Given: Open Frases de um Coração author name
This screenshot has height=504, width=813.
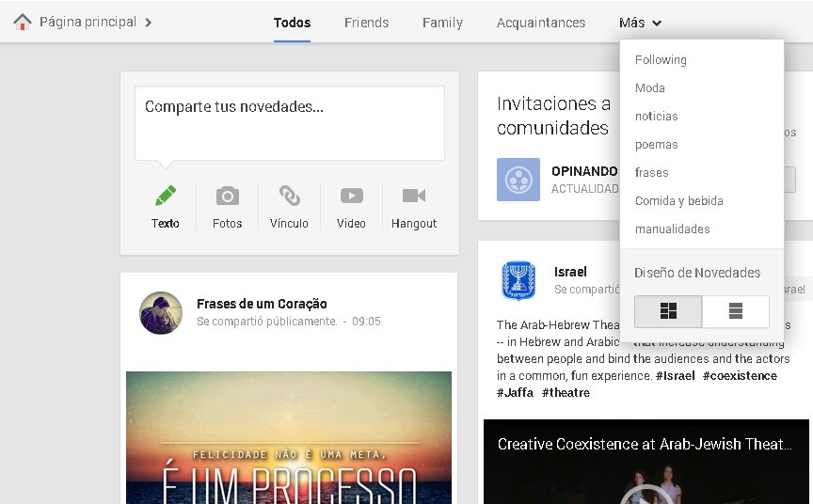Looking at the screenshot, I should [262, 304].
